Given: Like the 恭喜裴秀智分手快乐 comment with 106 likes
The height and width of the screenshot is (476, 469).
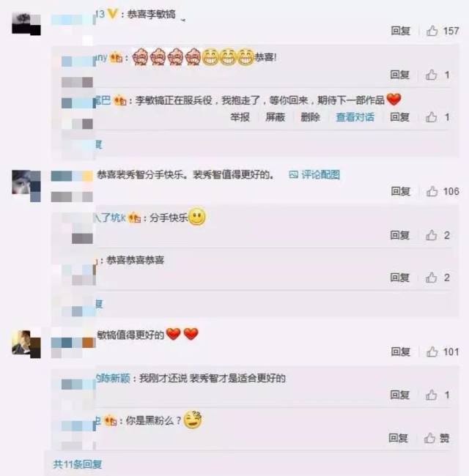Looking at the screenshot, I should tap(432, 191).
